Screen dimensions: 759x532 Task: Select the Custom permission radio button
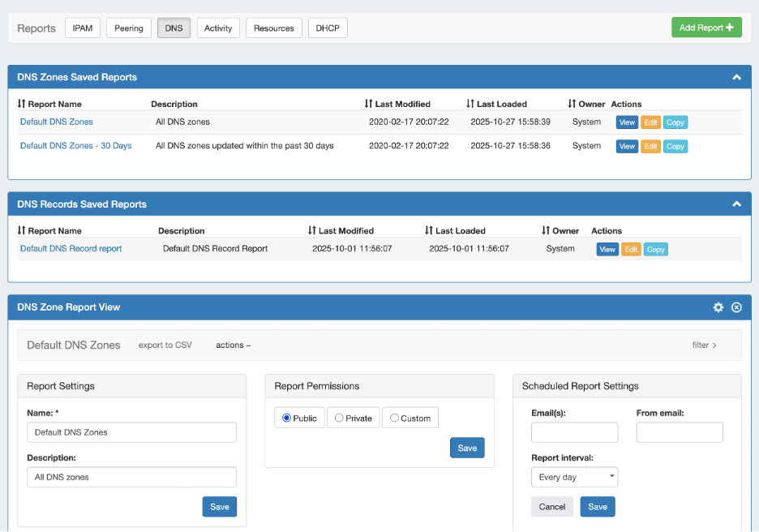394,418
